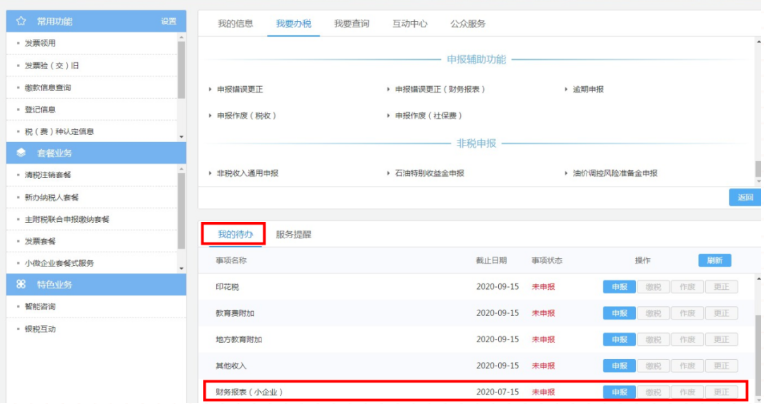The width and height of the screenshot is (764, 404).
Task: Open 发票领用 in the sidebar
Action: pos(40,43)
